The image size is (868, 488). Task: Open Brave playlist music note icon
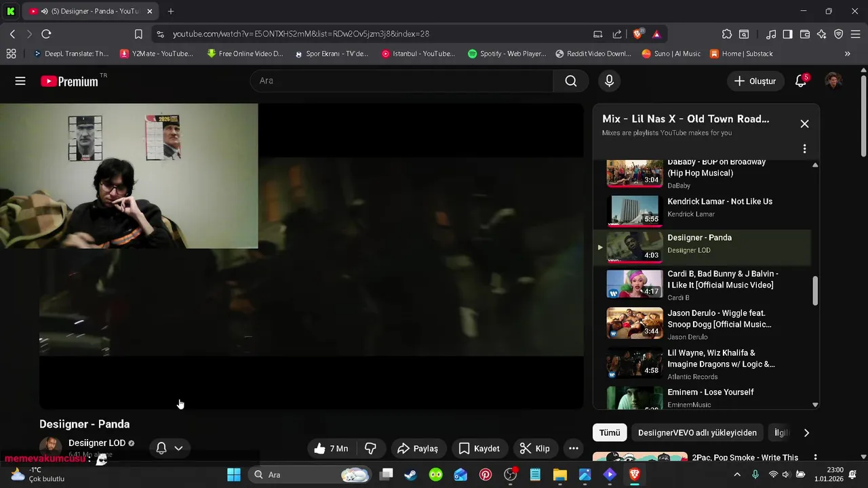coord(771,34)
